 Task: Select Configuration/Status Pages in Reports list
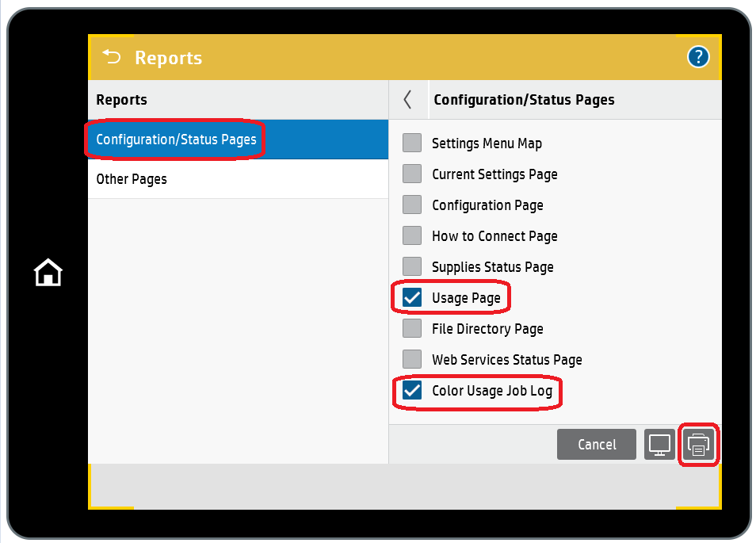[x=239, y=140]
